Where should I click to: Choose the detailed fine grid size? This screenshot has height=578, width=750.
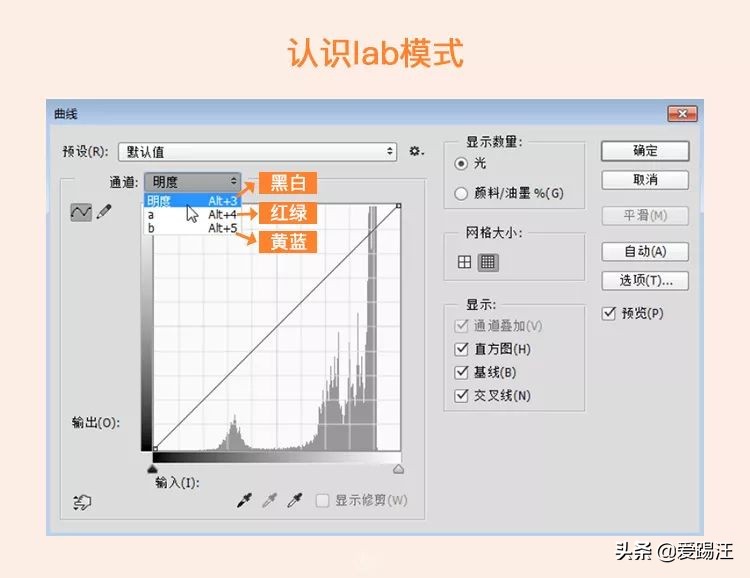tap(488, 262)
